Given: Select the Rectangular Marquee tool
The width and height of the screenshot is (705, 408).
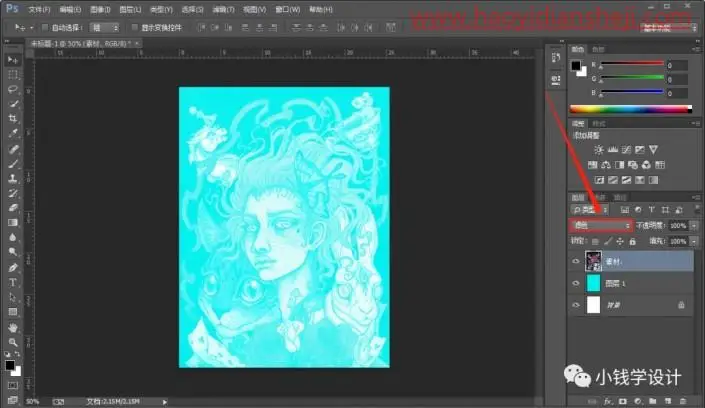Looking at the screenshot, I should pos(13,75).
